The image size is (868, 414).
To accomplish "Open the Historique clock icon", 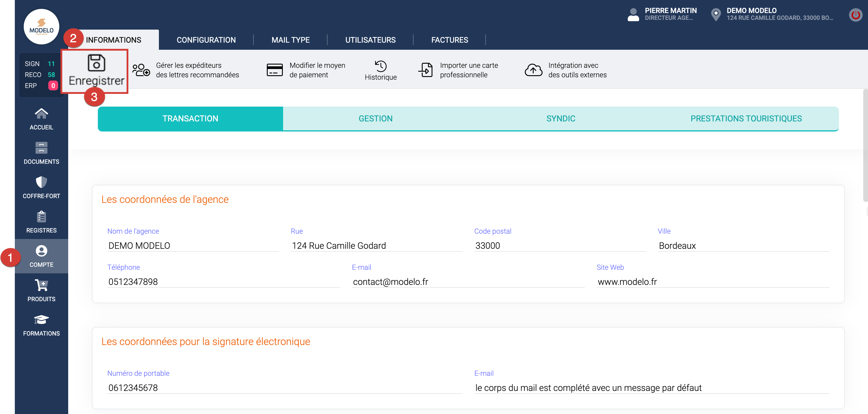I will coord(380,66).
